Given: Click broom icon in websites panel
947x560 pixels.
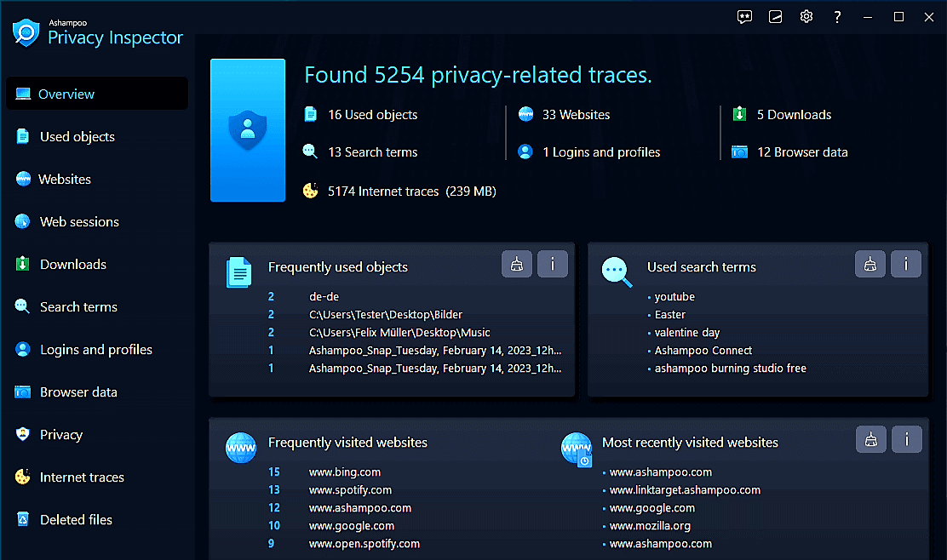Looking at the screenshot, I should click(x=870, y=439).
